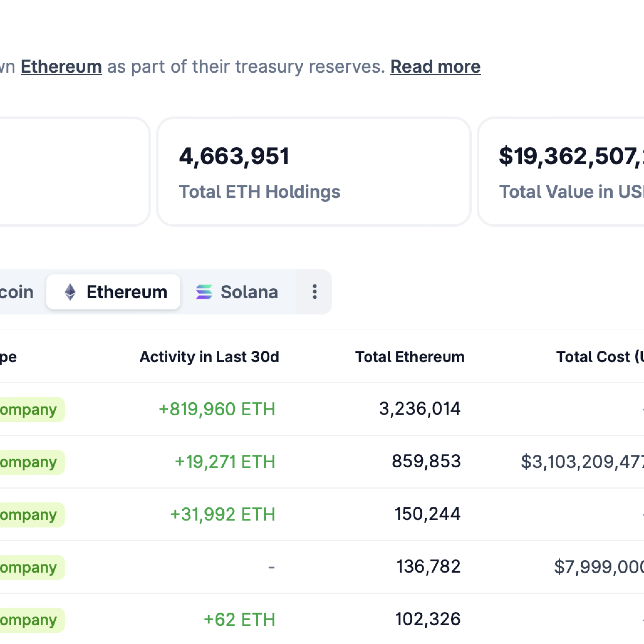The width and height of the screenshot is (644, 644).
Task: Follow the underlined Ethereum link
Action: tap(61, 67)
